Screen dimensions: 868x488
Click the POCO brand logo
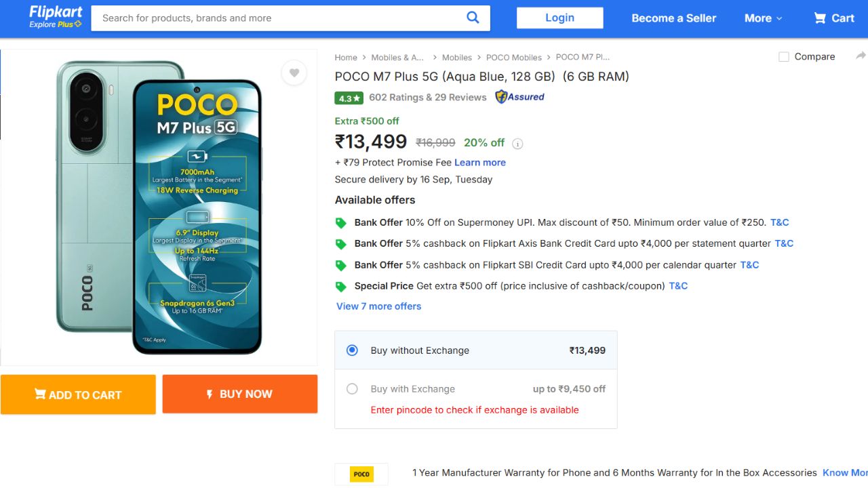pos(361,474)
